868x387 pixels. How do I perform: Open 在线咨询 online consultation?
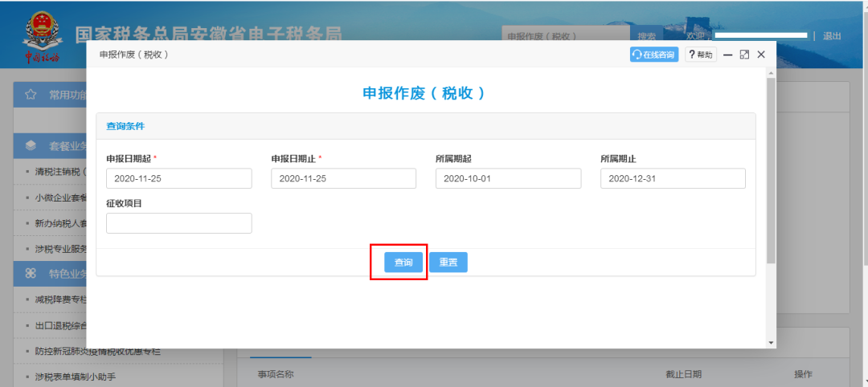click(654, 55)
